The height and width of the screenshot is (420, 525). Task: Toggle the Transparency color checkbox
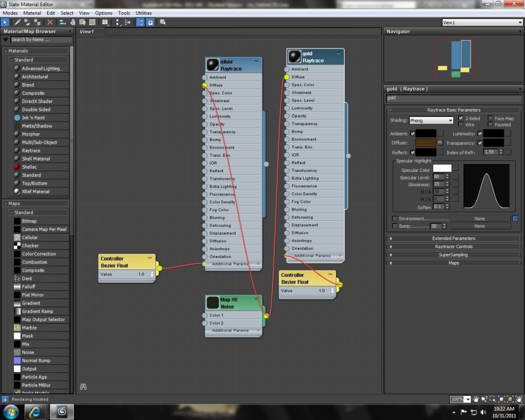click(x=480, y=143)
